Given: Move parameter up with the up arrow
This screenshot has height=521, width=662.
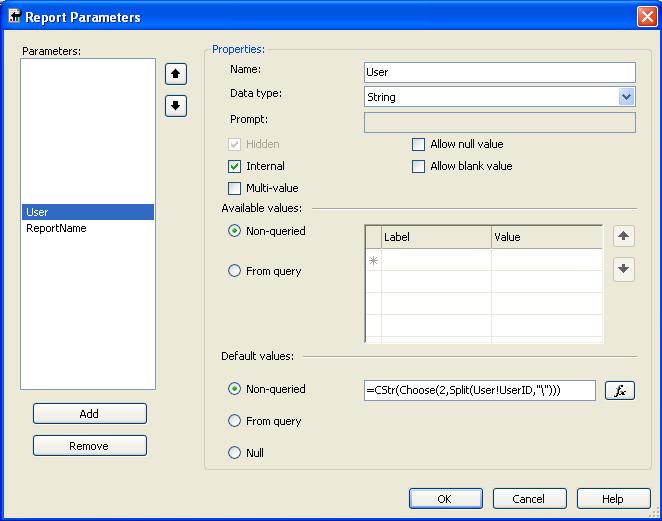Looking at the screenshot, I should pos(176,74).
